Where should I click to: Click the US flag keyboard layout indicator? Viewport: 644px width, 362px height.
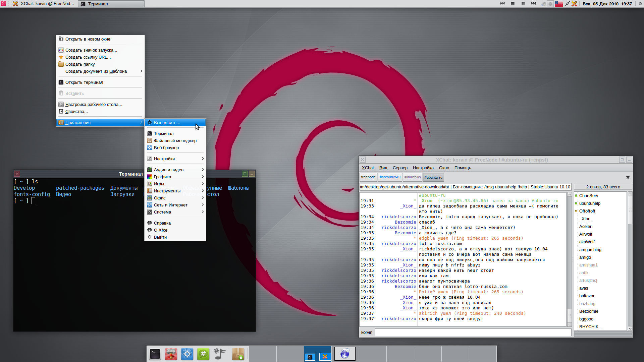(559, 4)
